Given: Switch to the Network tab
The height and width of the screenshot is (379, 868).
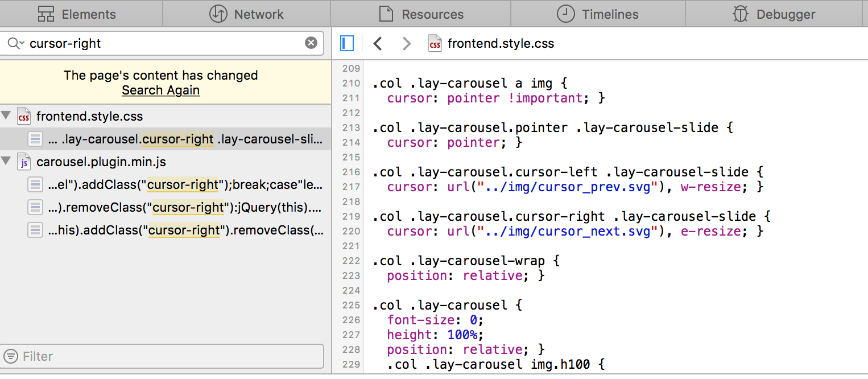Looking at the screenshot, I should pyautogui.click(x=246, y=14).
